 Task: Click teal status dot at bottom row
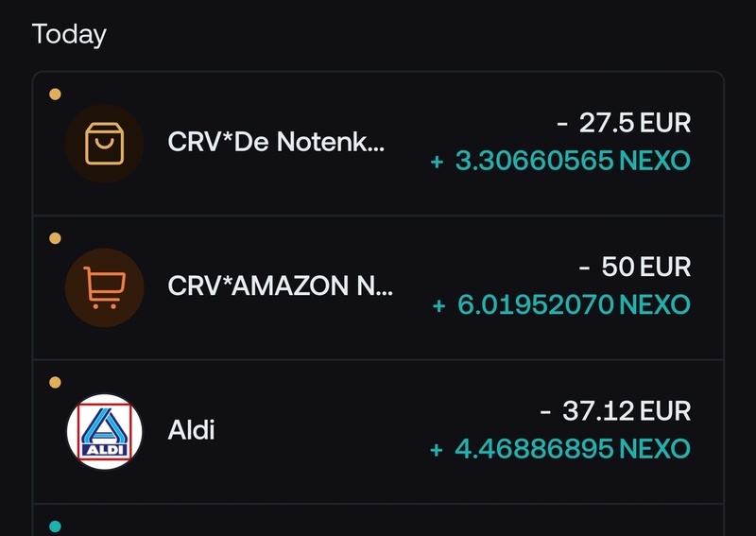[x=55, y=526]
